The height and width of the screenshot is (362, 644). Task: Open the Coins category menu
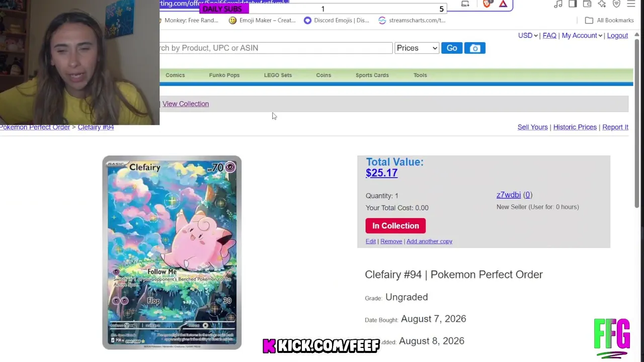pyautogui.click(x=324, y=75)
